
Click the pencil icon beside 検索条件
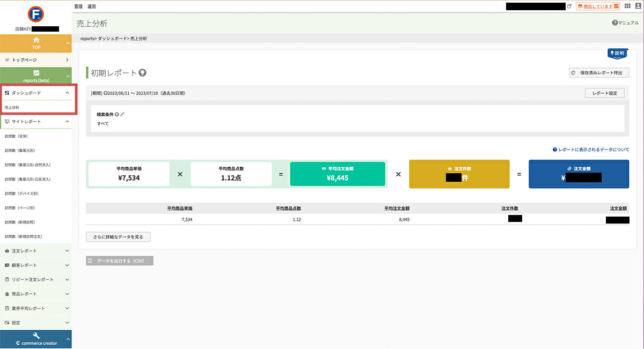click(122, 114)
